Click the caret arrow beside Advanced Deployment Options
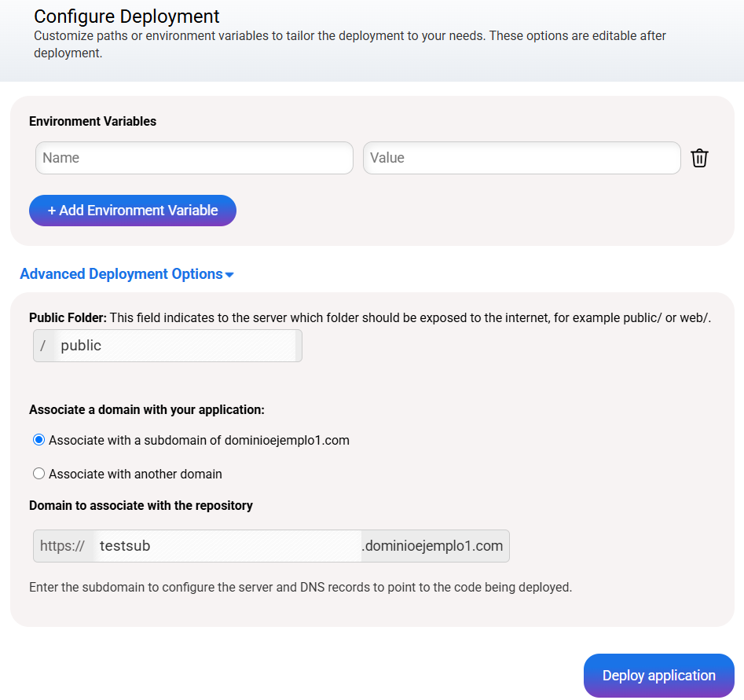Screen dimensions: 744x700 [x=229, y=275]
